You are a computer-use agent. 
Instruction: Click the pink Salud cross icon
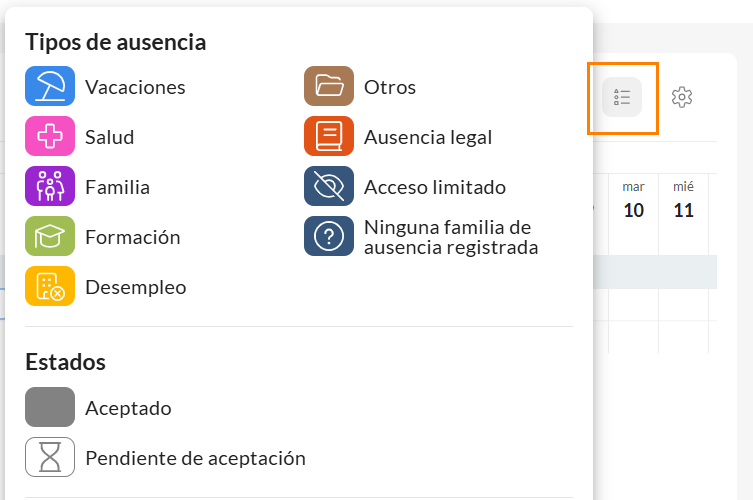click(50, 137)
